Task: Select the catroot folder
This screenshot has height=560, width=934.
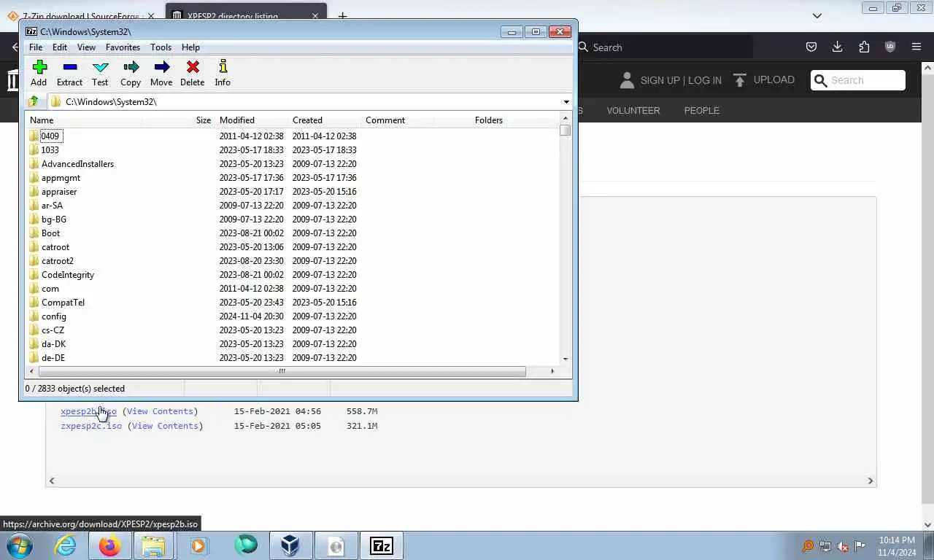Action: (55, 247)
